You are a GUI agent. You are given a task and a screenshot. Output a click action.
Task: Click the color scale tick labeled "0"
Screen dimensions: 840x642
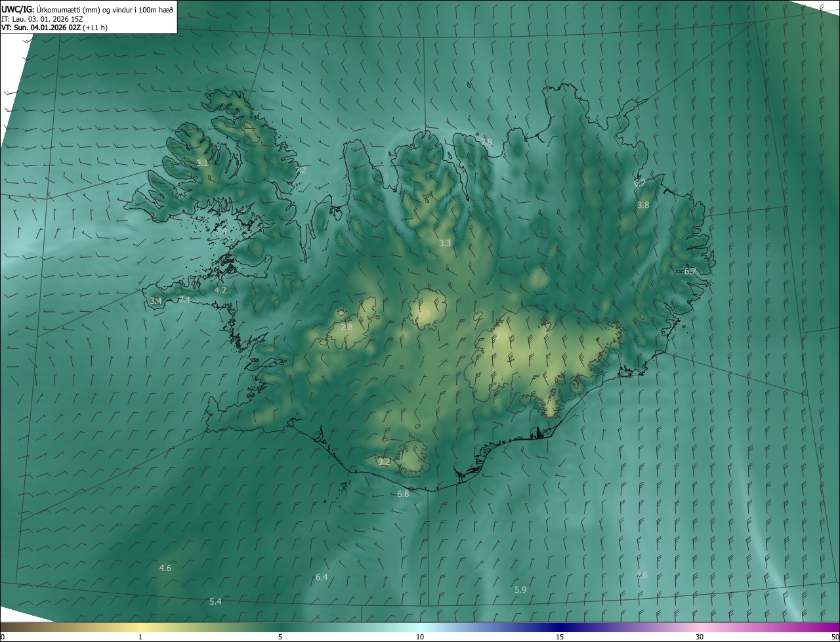point(2,637)
